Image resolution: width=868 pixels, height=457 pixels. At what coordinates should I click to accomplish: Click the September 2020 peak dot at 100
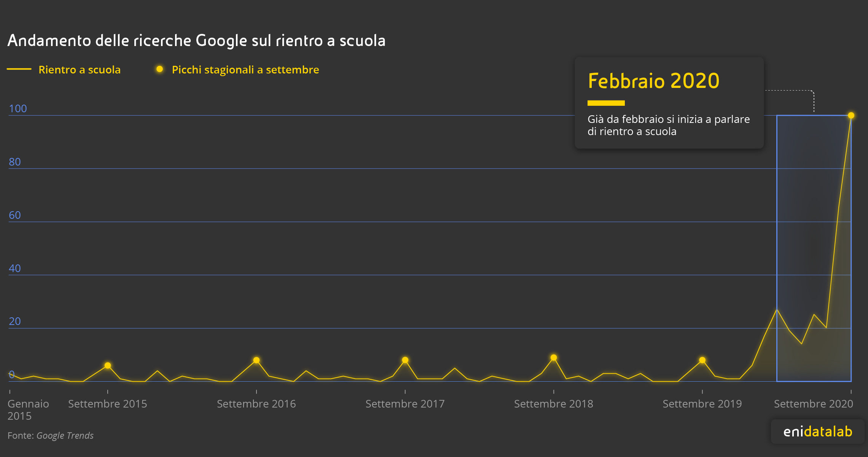(x=851, y=115)
